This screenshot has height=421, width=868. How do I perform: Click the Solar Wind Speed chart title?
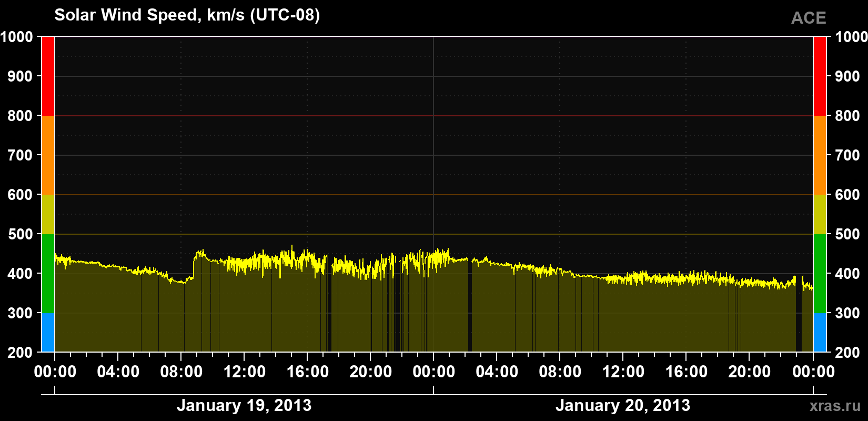(x=187, y=15)
